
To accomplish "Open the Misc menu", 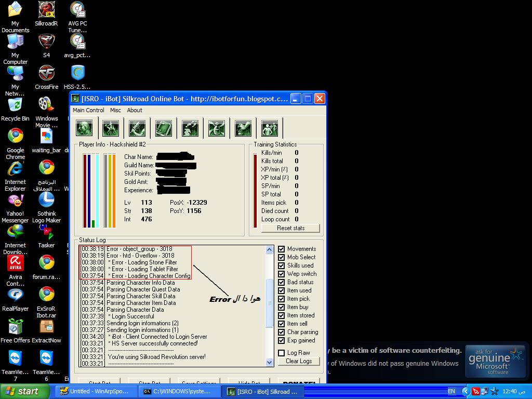I will (x=115, y=110).
